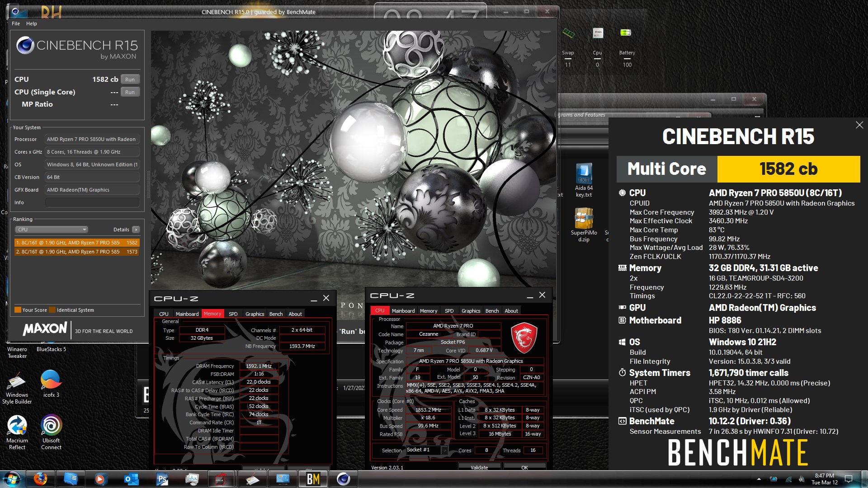Open the Macrium Reflect desktop icon
Screen dimensions: 868x488
point(17,432)
